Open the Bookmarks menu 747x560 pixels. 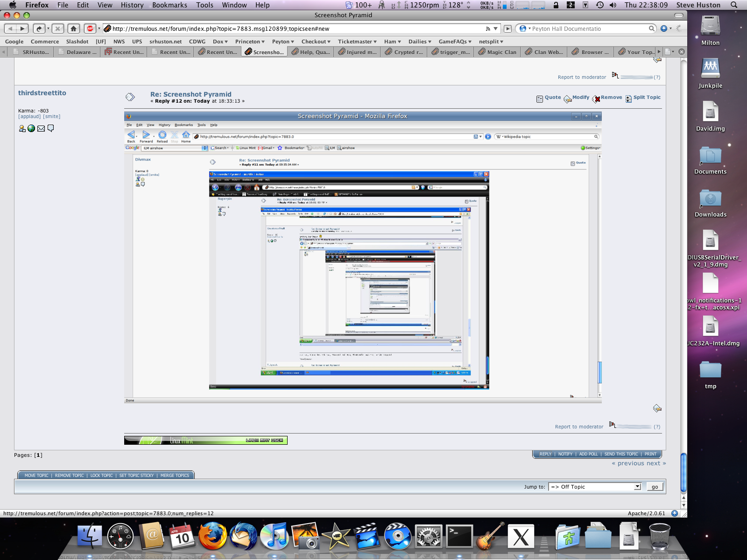coord(169,5)
